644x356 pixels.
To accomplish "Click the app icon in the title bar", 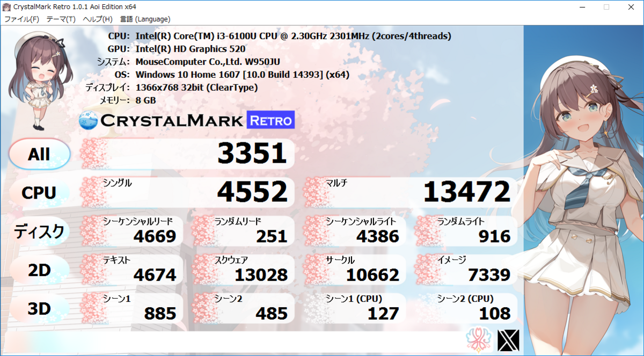I will click(x=6, y=6).
